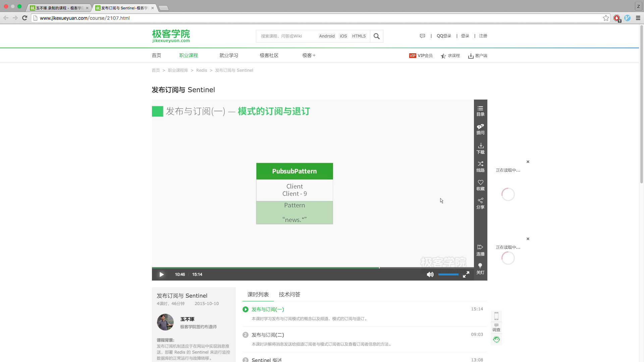Switch video 线路 route icon
This screenshot has width=644, height=362.
tap(480, 166)
